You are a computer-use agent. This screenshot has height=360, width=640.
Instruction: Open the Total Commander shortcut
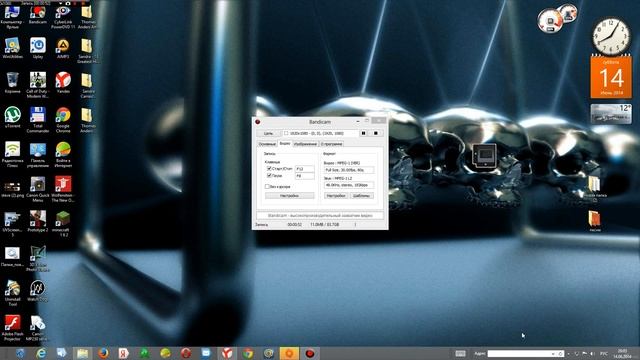coord(38,120)
